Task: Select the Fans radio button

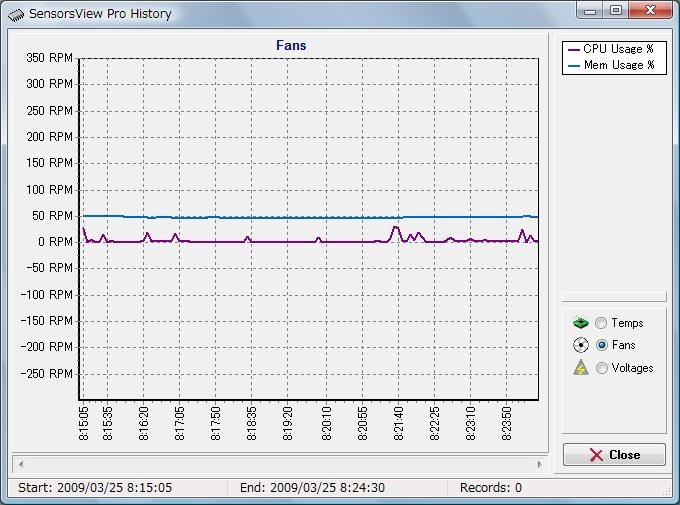Action: [x=602, y=345]
